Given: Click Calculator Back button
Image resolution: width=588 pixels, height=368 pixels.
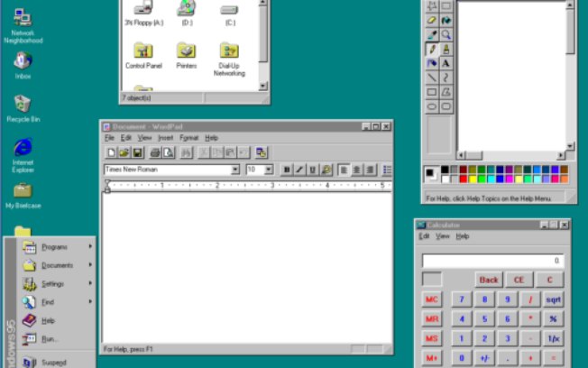Looking at the screenshot, I should click(489, 280).
